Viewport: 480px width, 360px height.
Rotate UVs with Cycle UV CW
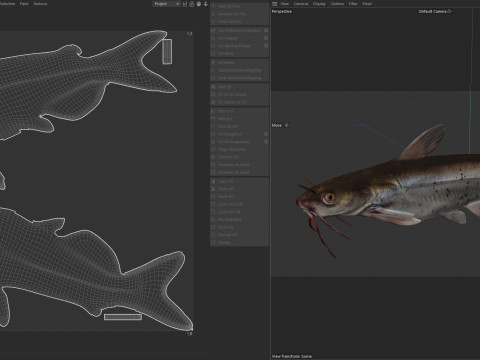(x=239, y=212)
